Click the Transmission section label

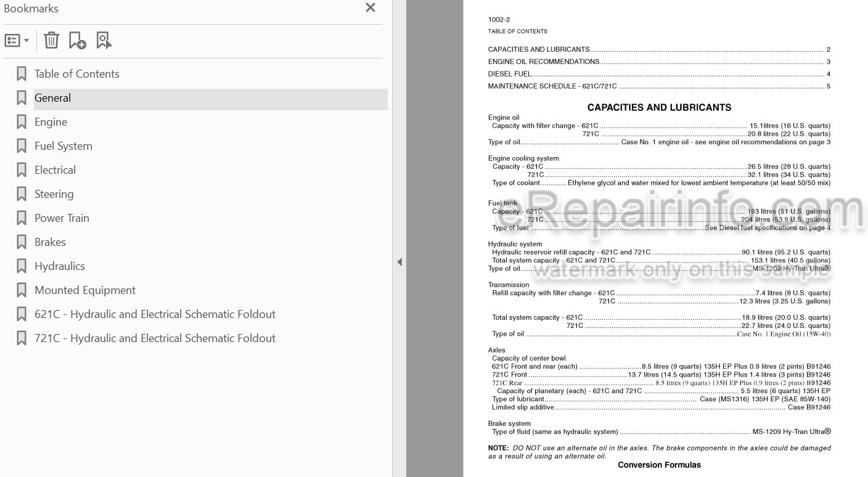tap(509, 285)
